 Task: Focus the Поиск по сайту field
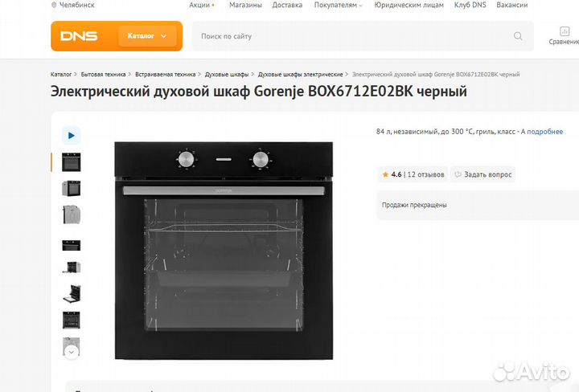click(x=355, y=36)
